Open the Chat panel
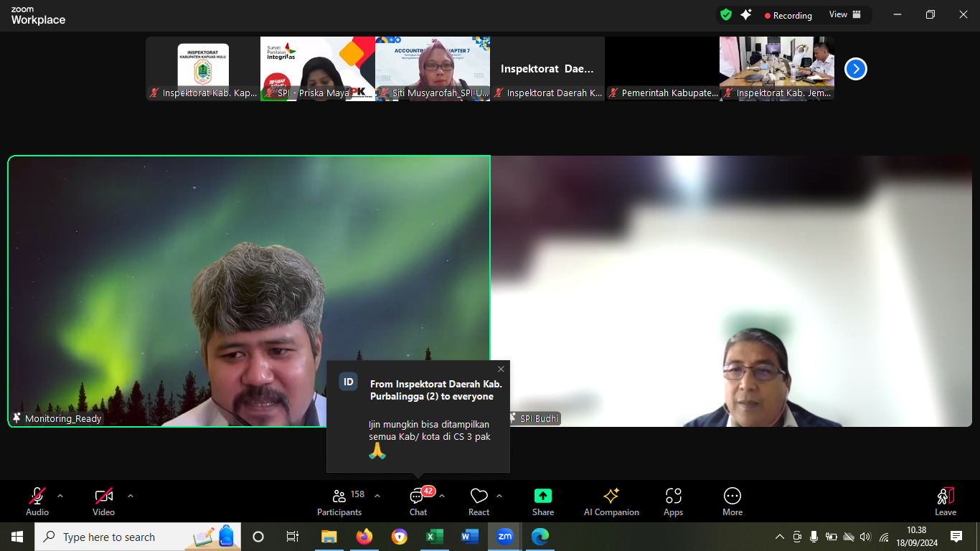Image resolution: width=980 pixels, height=551 pixels. tap(418, 501)
